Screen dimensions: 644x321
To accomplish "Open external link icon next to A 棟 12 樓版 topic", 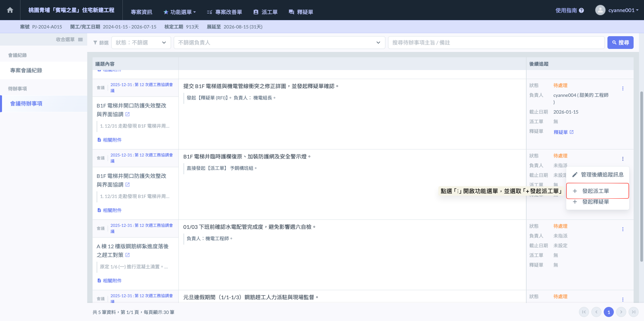I will tap(127, 255).
